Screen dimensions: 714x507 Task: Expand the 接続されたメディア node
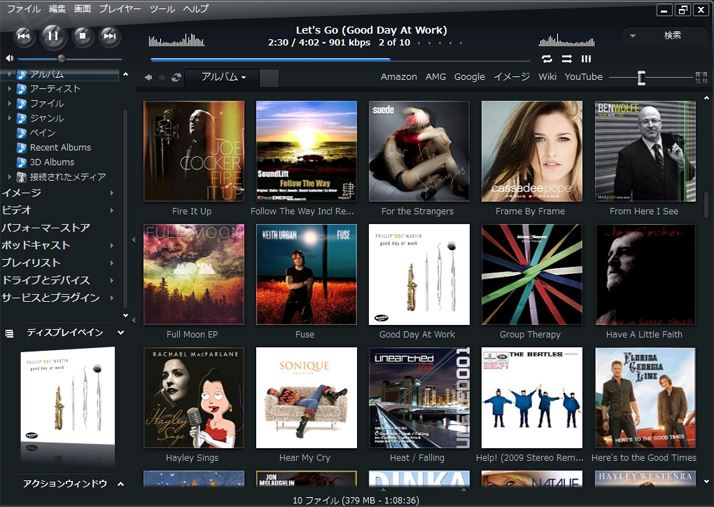pyautogui.click(x=10, y=176)
